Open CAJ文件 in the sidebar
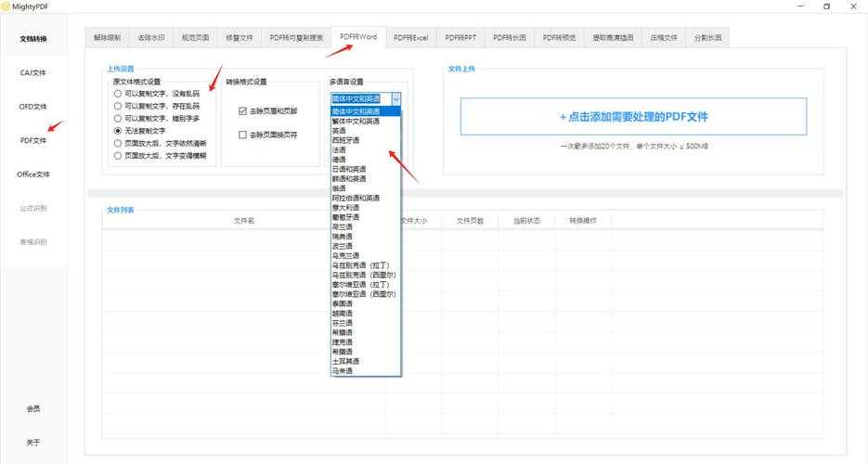 pyautogui.click(x=33, y=72)
